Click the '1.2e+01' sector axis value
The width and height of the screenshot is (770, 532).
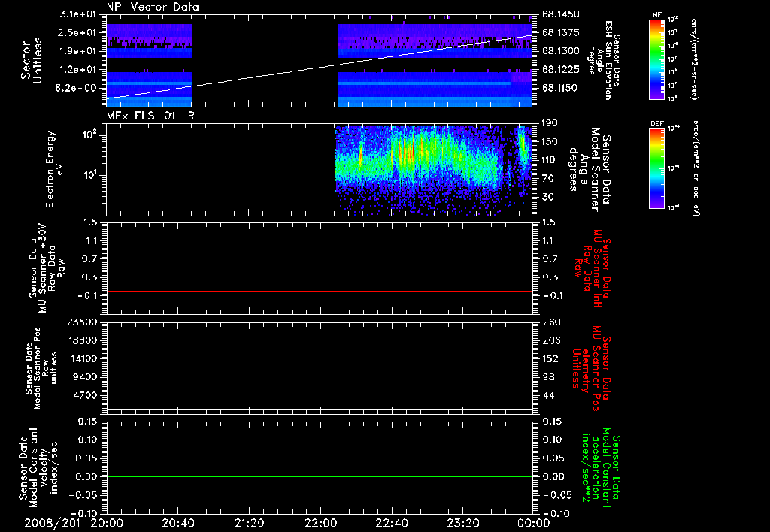[78, 70]
